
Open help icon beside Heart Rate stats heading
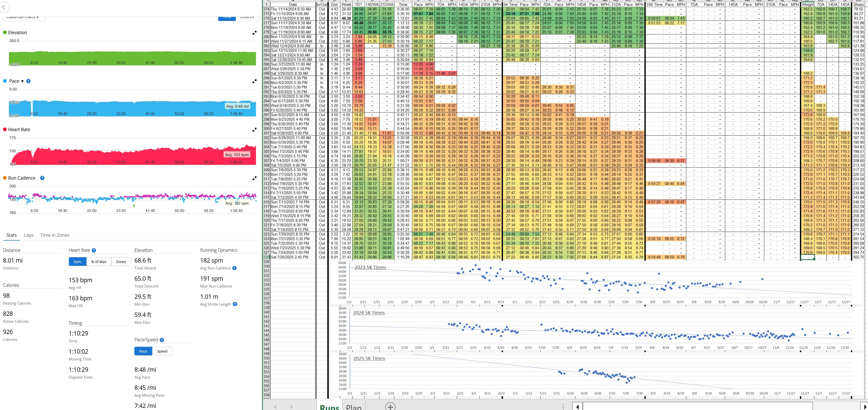pyautogui.click(x=94, y=250)
